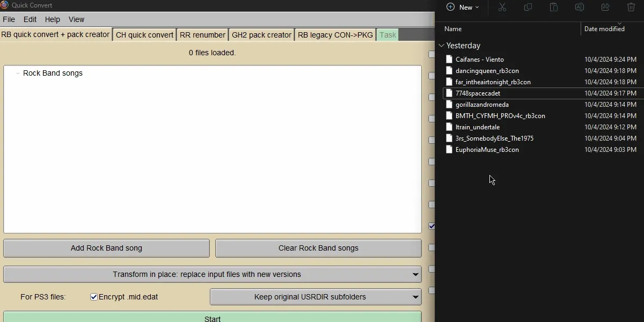The height and width of the screenshot is (322, 644).
Task: Click the Delete trash icon
Action: click(631, 7)
